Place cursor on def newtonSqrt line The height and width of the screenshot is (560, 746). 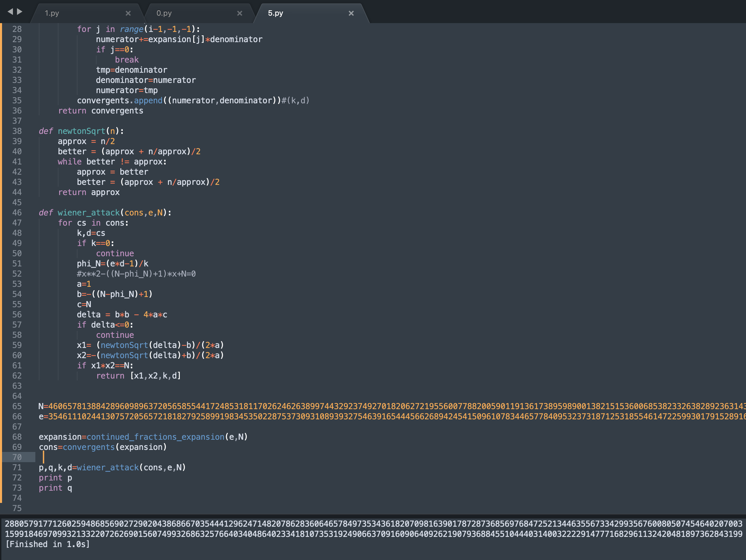point(82,131)
